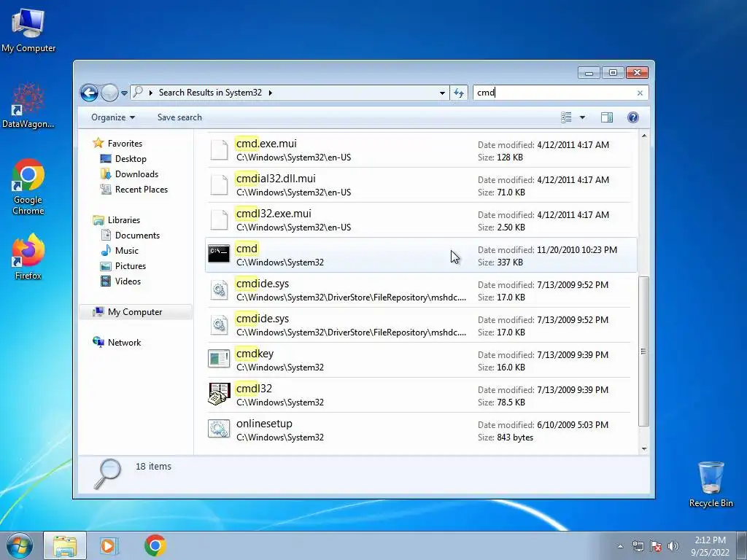Click Save search
747x560 pixels.
click(x=179, y=117)
